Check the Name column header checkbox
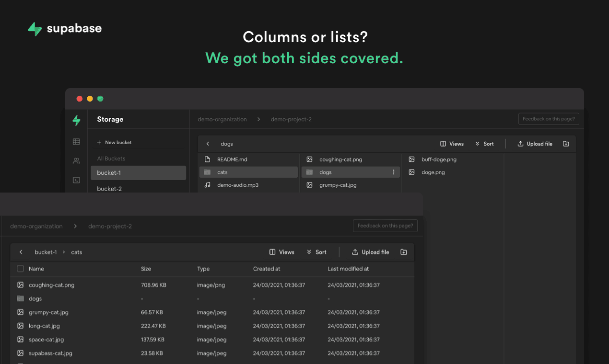This screenshot has width=609, height=364. tap(20, 269)
